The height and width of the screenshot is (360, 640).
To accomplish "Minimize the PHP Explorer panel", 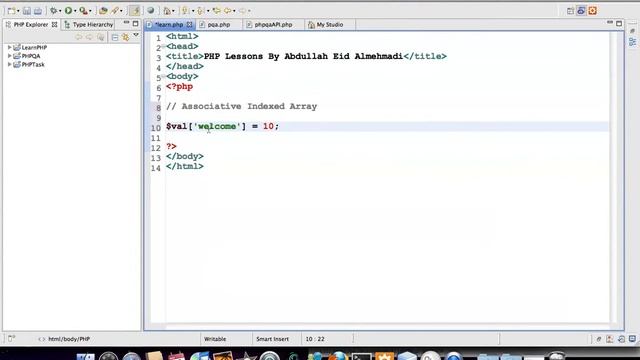I will pyautogui.click(x=126, y=23).
